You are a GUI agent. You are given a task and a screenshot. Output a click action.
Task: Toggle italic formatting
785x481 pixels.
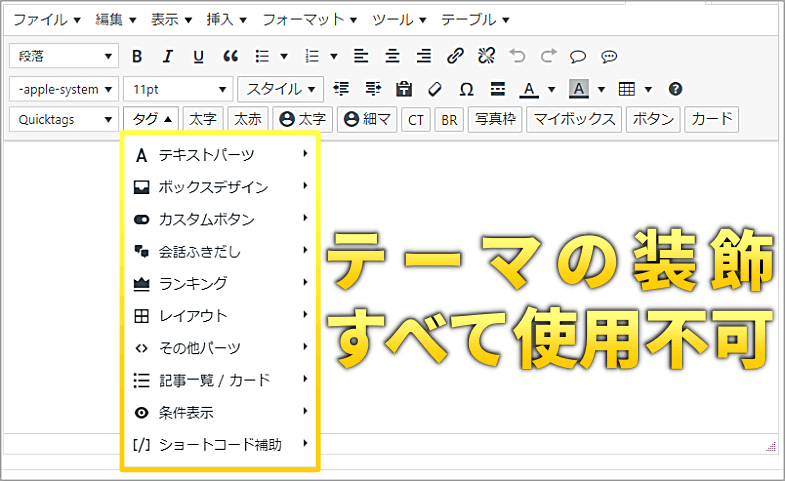tap(168, 56)
